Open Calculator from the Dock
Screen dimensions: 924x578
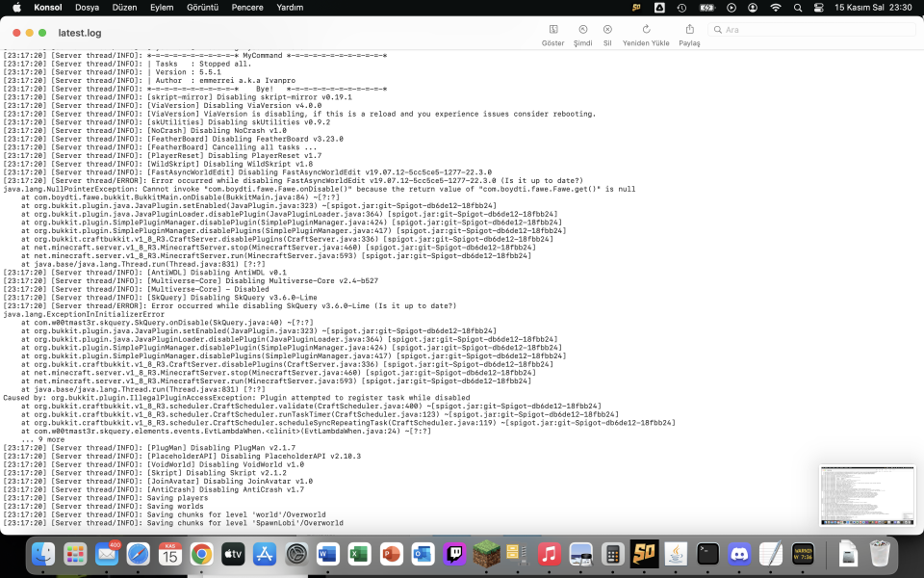tap(613, 555)
